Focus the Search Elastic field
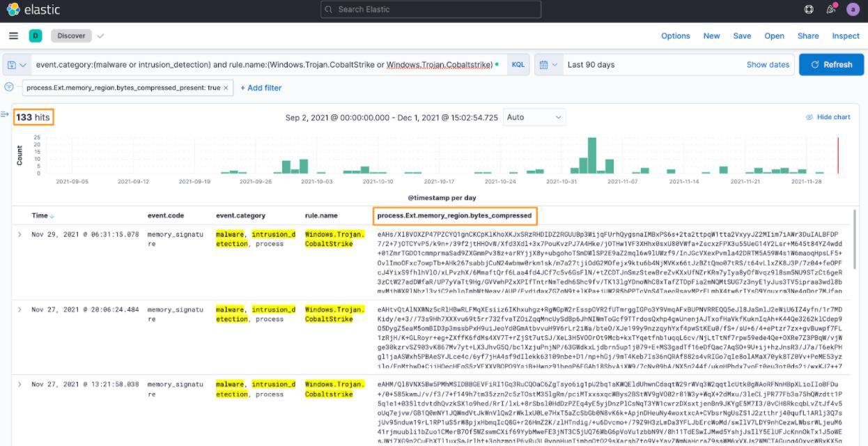This screenshot has height=446, width=868. (431, 10)
